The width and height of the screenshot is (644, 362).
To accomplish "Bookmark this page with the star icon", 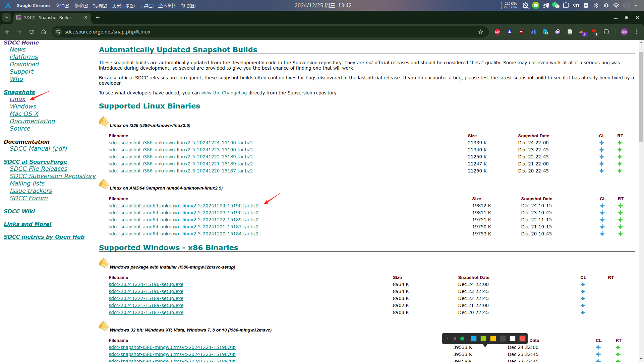I will point(481,32).
